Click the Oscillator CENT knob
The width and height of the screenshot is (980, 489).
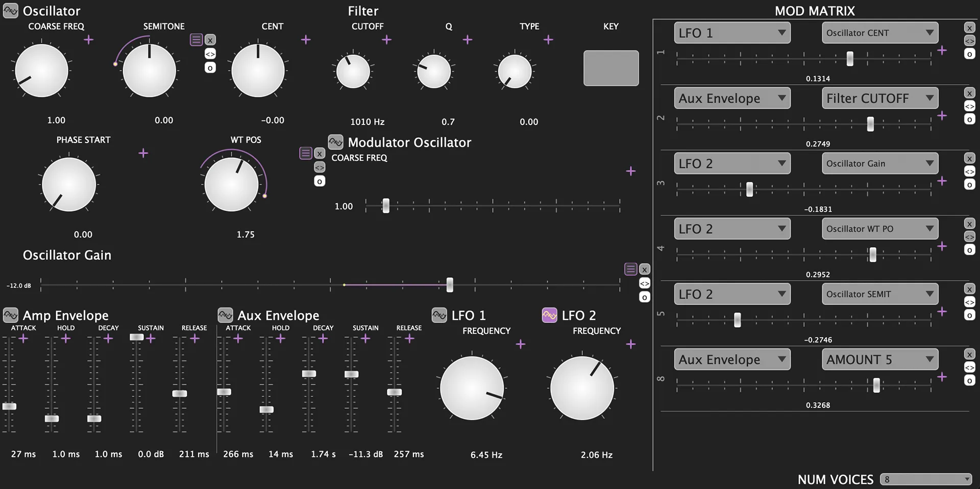[258, 70]
